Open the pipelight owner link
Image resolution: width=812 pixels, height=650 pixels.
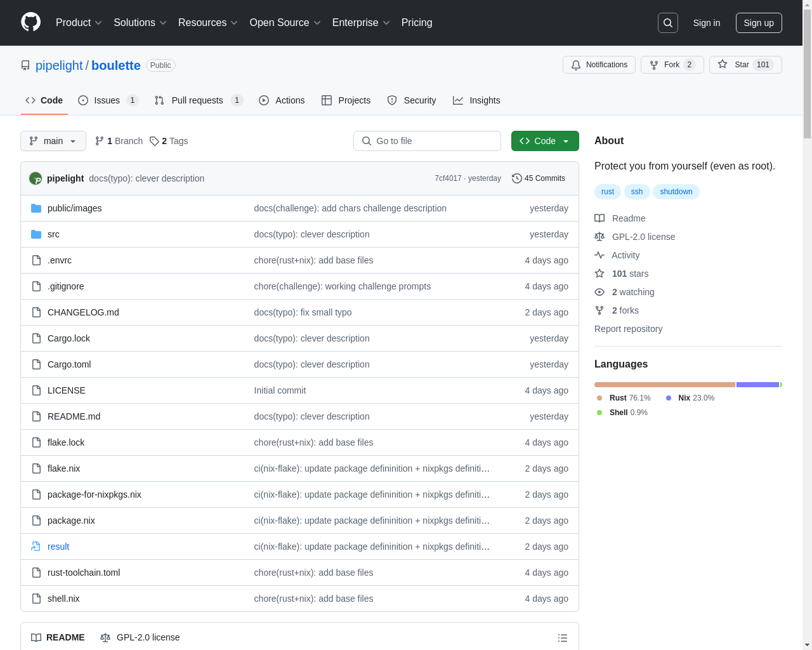(59, 65)
